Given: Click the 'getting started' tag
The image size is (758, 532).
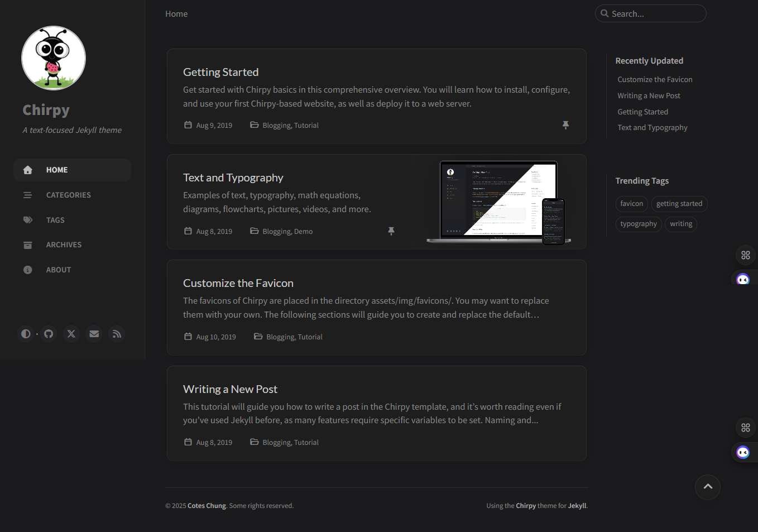Looking at the screenshot, I should [x=679, y=204].
